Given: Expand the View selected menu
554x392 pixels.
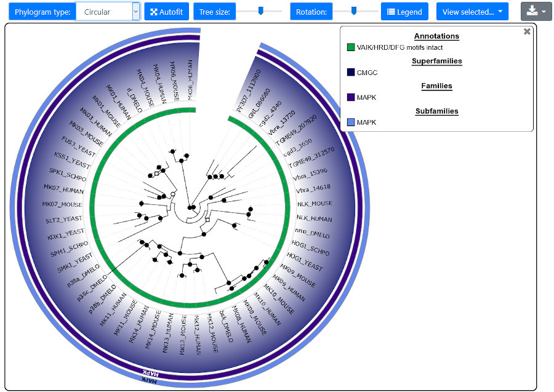Looking at the screenshot, I should point(472,12).
